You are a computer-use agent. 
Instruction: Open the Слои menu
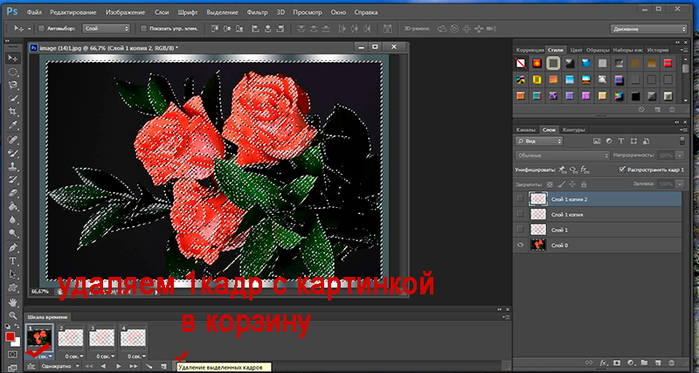pos(162,12)
